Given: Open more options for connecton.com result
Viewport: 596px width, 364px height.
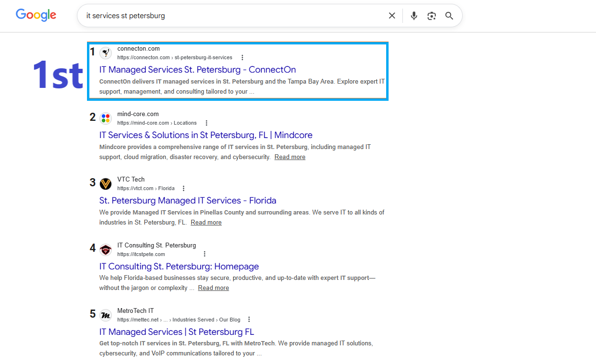Looking at the screenshot, I should click(x=242, y=57).
